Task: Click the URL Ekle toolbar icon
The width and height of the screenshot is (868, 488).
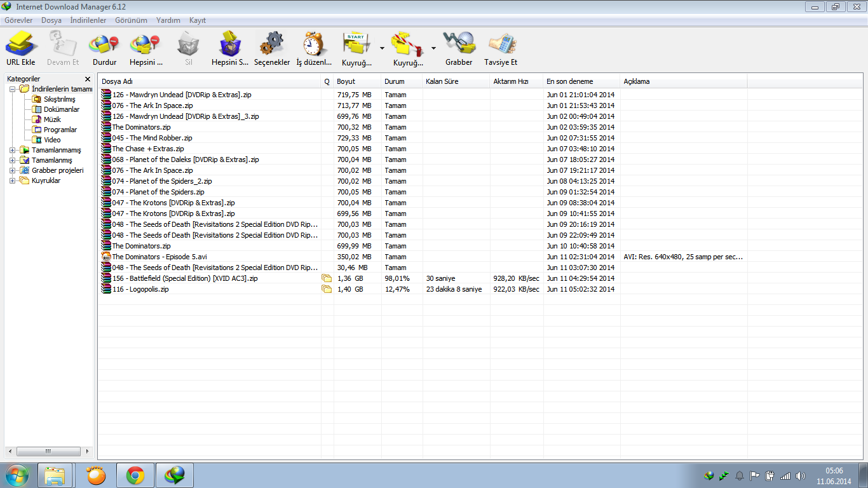Action: (21, 44)
